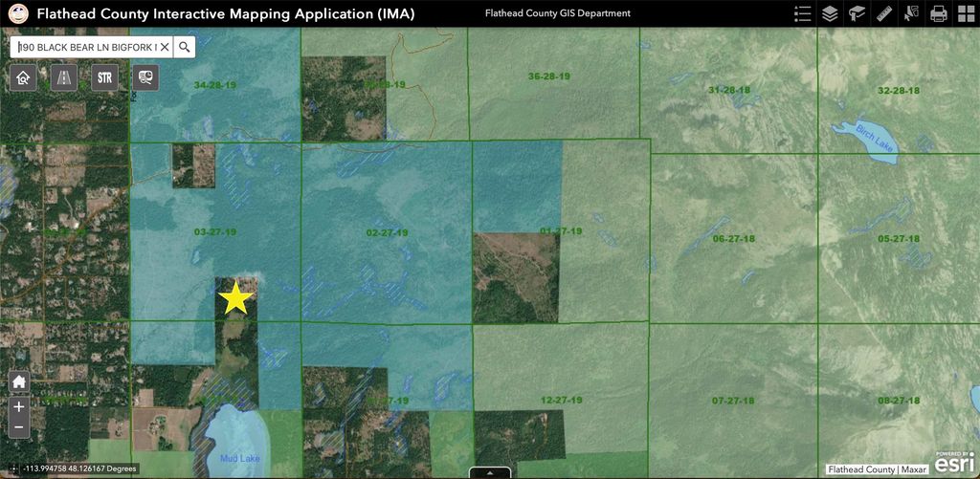980x479 pixels.
Task: Open the STR section search tool
Action: pyautogui.click(x=104, y=77)
